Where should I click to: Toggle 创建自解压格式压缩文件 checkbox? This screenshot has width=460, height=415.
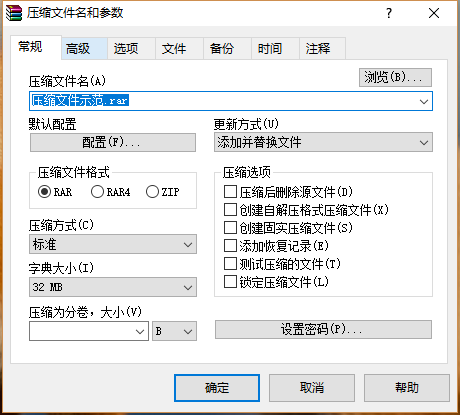point(230,210)
